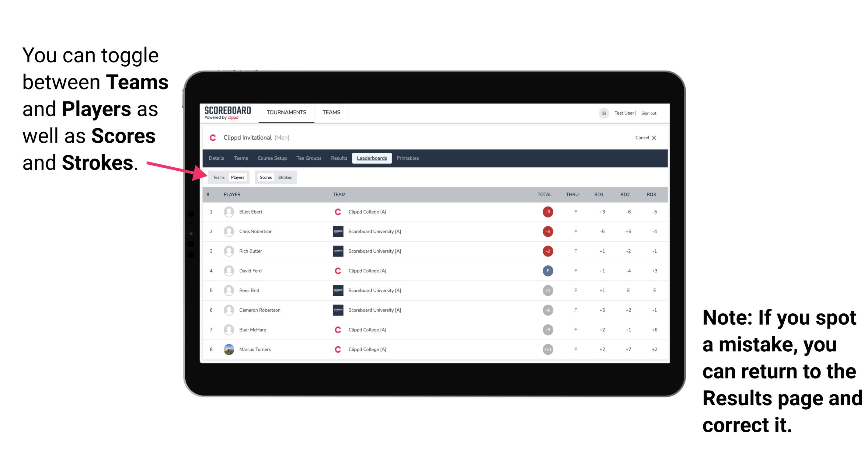Toggle to Strokes display mode

[286, 177]
